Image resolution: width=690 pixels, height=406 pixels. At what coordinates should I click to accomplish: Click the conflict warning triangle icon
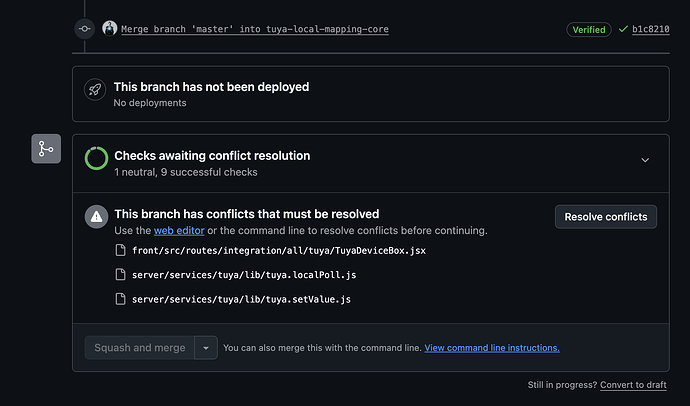(x=96, y=216)
